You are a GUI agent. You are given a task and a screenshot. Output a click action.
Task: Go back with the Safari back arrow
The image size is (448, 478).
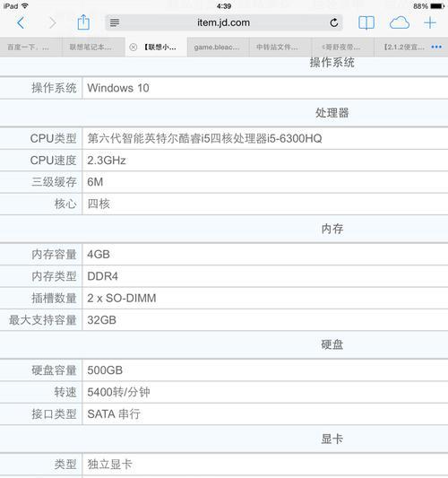21,22
